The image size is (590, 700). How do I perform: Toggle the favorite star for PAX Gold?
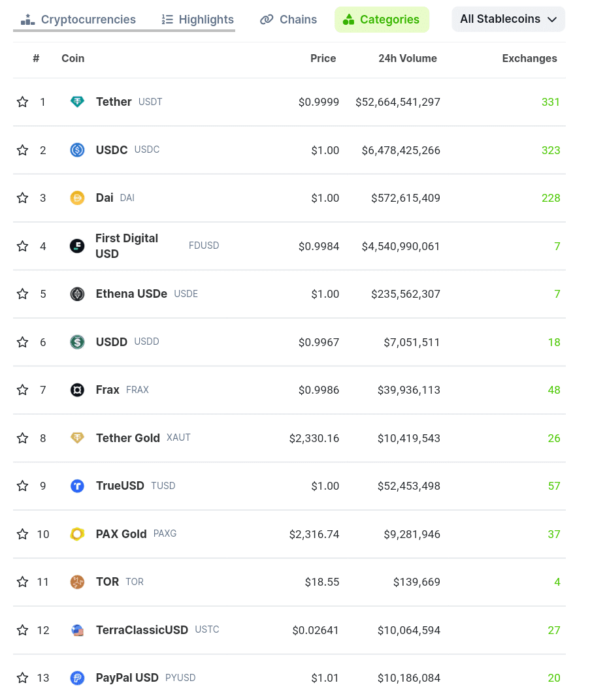click(x=23, y=534)
